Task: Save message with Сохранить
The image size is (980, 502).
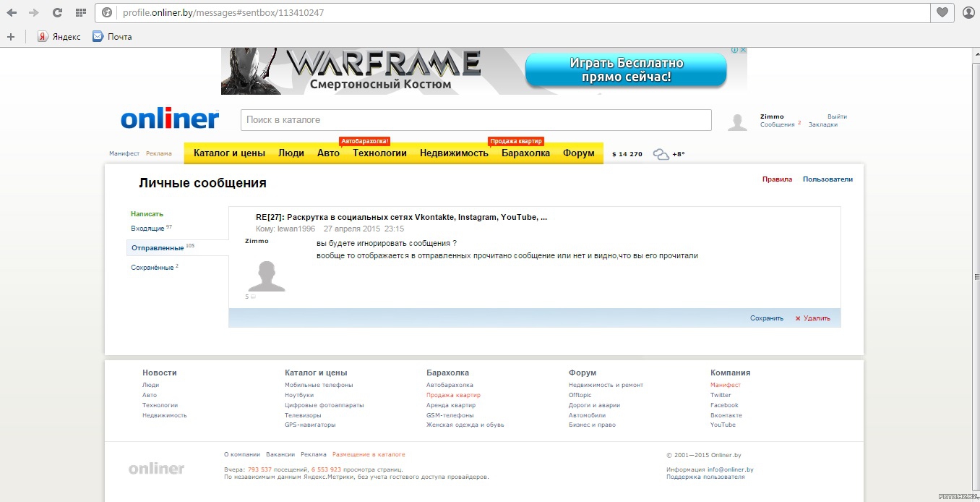Action: click(x=767, y=318)
